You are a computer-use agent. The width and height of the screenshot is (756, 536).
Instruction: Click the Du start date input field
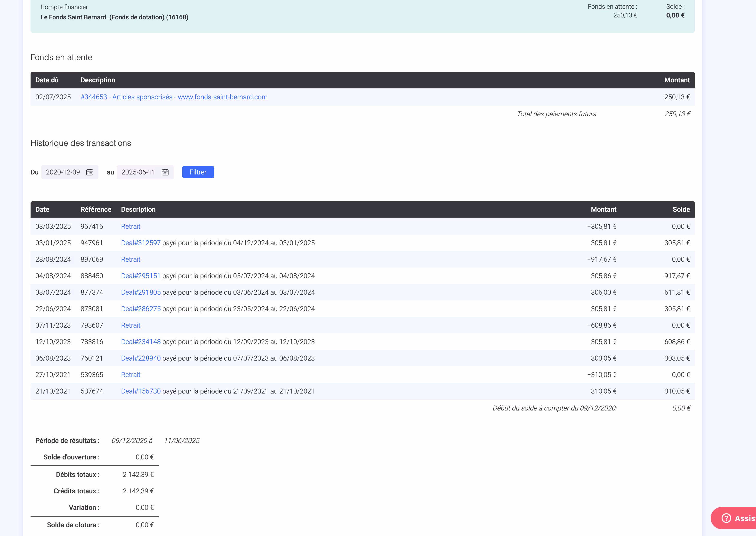click(x=63, y=172)
